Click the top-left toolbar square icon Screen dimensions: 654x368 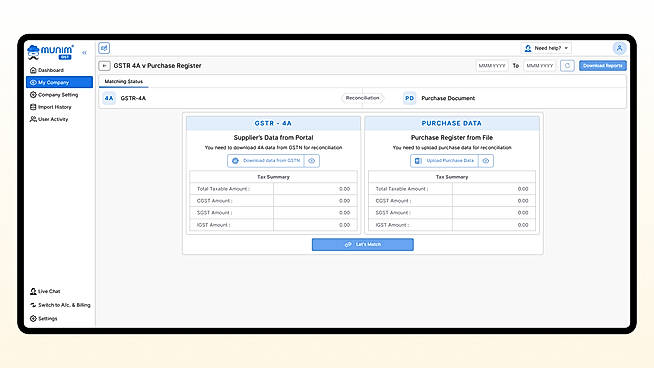pyautogui.click(x=104, y=48)
